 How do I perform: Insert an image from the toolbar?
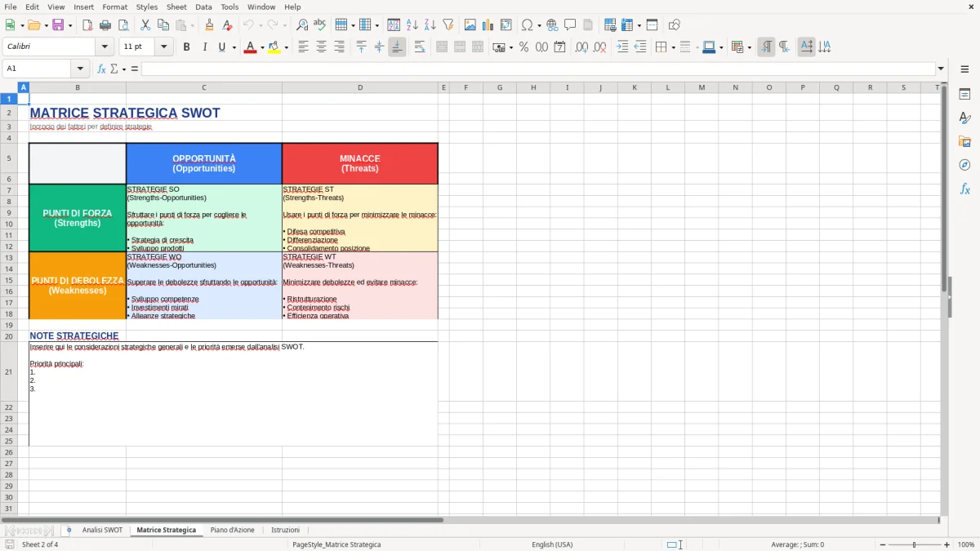pyautogui.click(x=470, y=24)
